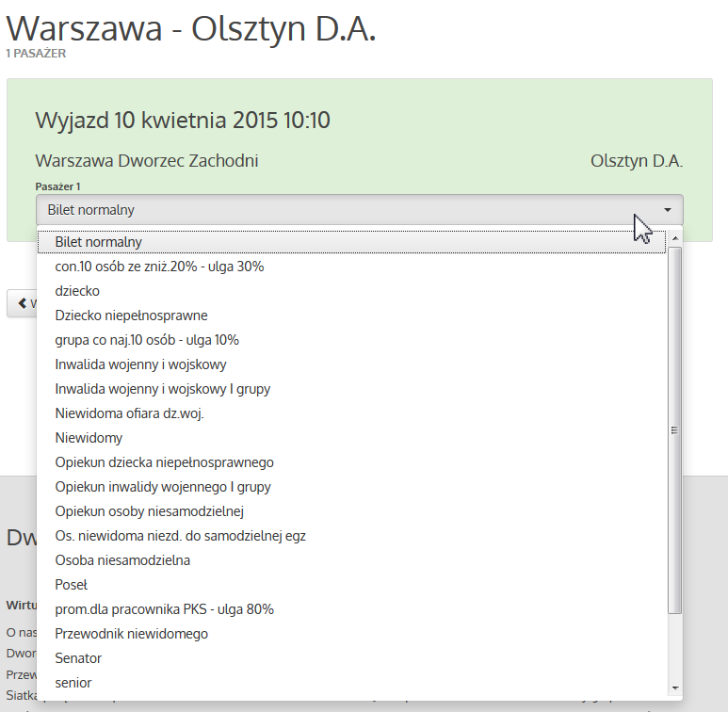
Task: Choose 'con.10 osób ze zniż.20% - ulga 30%'
Action: tap(351, 267)
